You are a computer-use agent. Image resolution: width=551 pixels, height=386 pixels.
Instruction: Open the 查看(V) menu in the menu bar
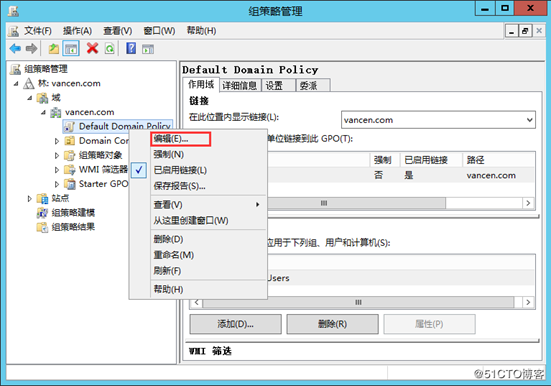118,31
